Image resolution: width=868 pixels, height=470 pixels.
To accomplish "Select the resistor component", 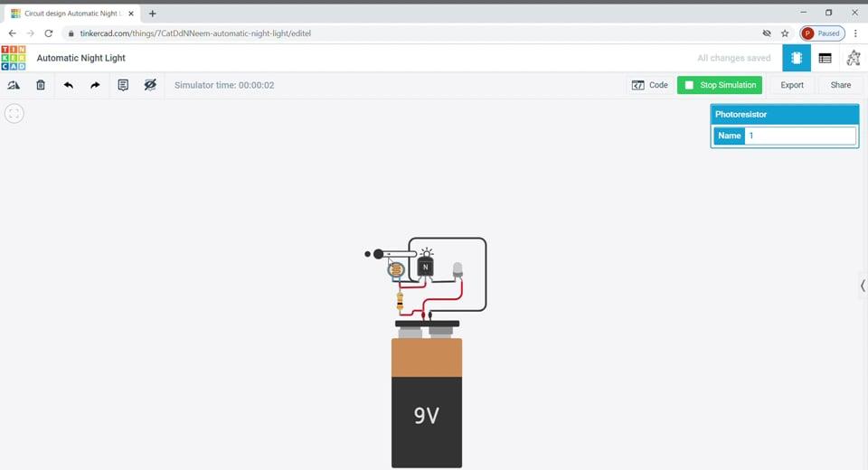I will click(400, 302).
